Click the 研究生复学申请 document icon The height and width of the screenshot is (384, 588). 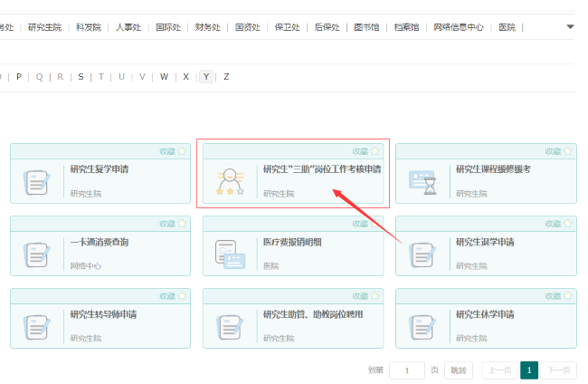[37, 182]
